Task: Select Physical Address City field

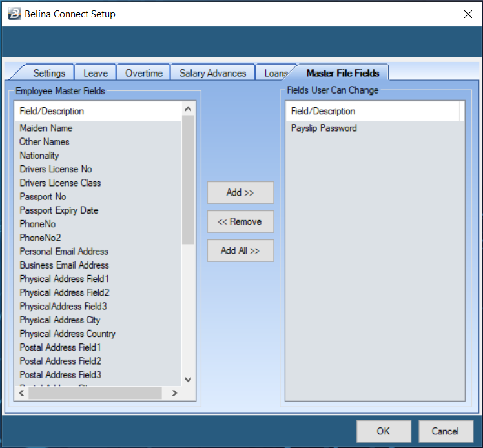Action: [60, 320]
